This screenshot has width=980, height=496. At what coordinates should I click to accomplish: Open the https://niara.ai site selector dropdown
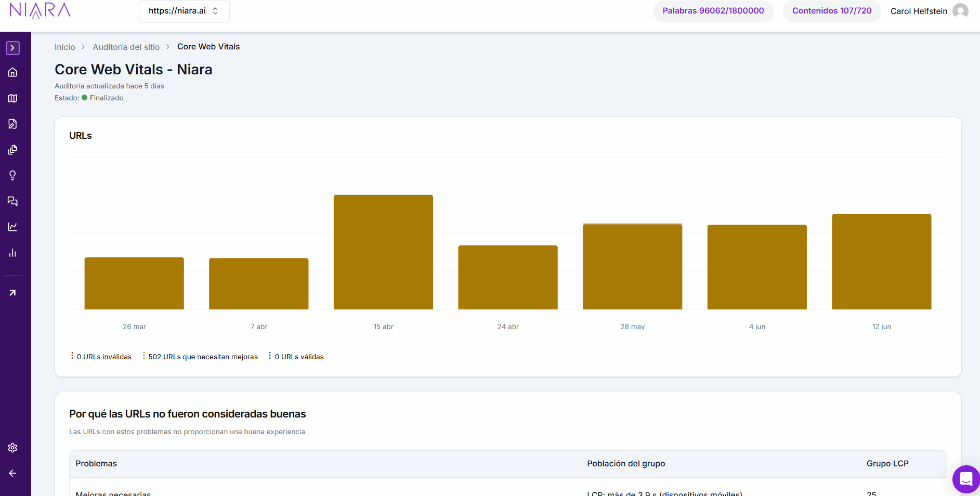point(184,11)
